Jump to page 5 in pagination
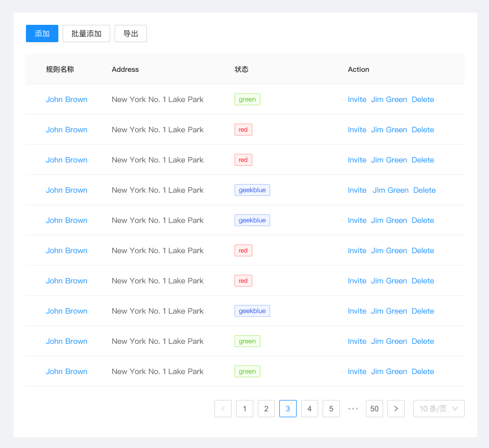Image resolution: width=489 pixels, height=448 pixels. pos(331,409)
